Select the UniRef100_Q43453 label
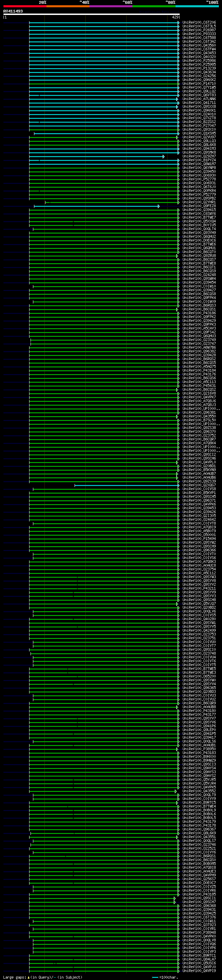 point(199,53)
